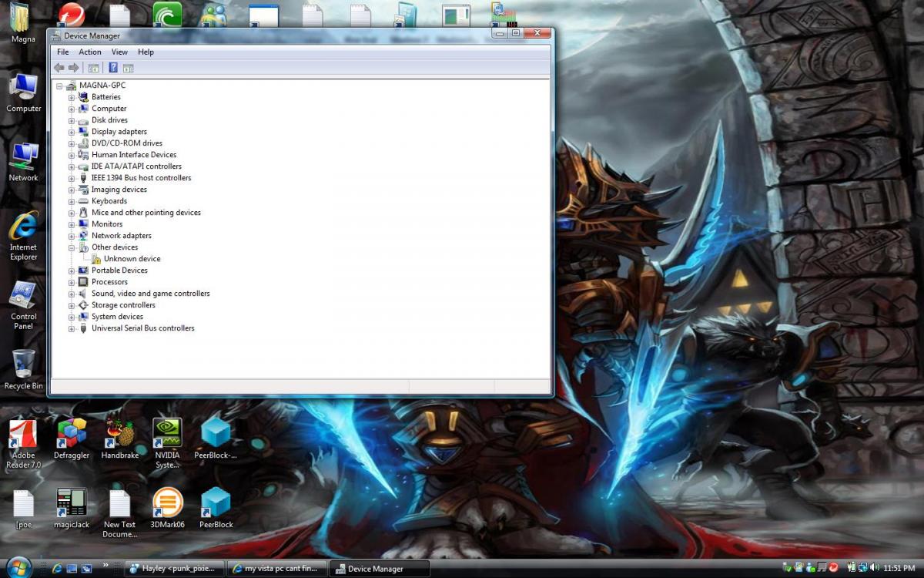Open the File menu

click(63, 52)
